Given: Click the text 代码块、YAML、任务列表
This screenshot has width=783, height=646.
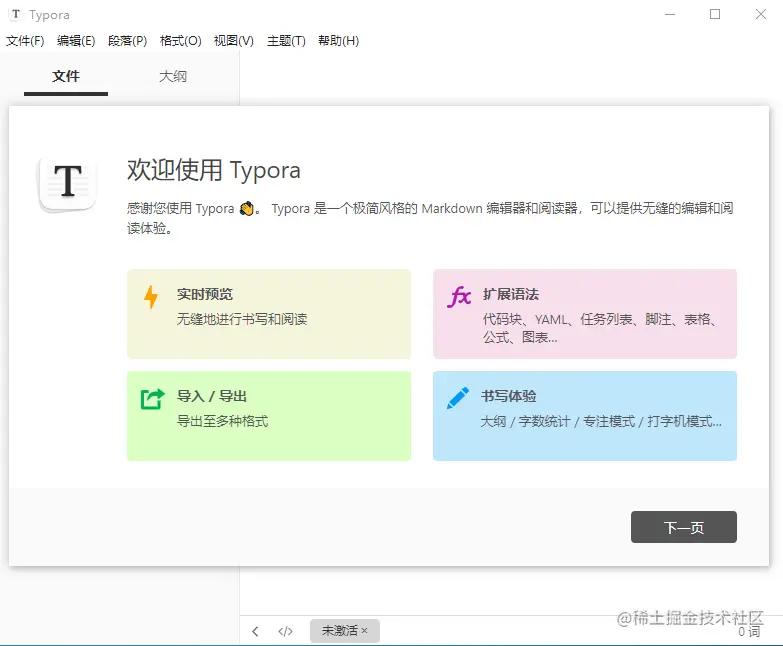Looking at the screenshot, I should click(558, 319).
